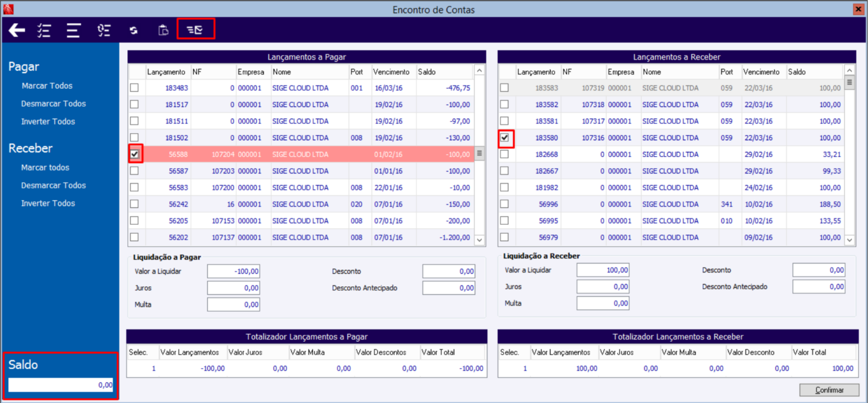Screen dimensions: 868x403
Task: Click Valor a Liquidar field in Receber
Action: pyautogui.click(x=603, y=270)
